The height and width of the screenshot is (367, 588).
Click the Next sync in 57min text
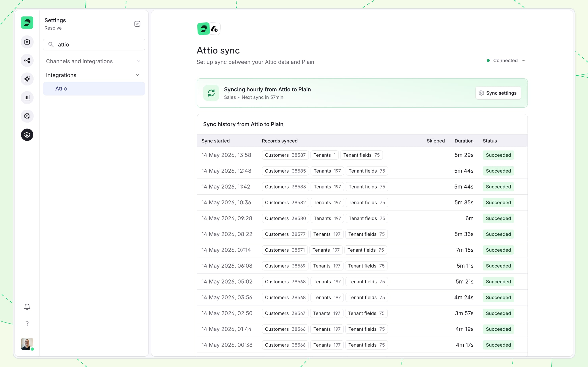pos(262,97)
